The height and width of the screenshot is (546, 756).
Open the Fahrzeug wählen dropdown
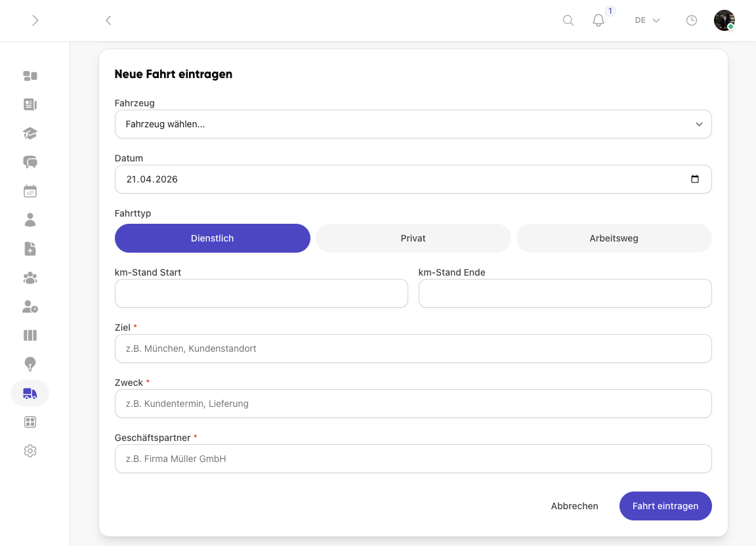(413, 124)
